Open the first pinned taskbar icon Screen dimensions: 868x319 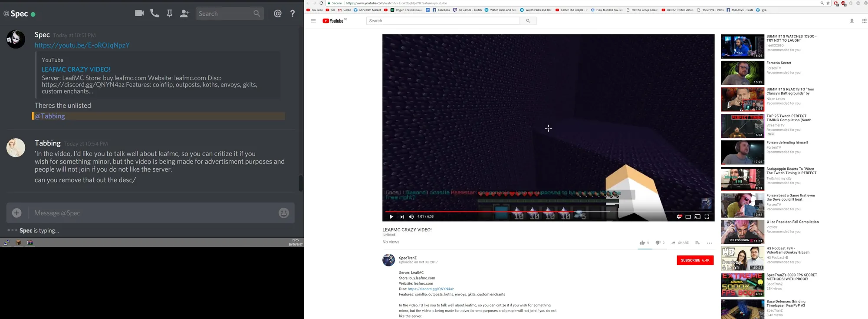point(7,243)
